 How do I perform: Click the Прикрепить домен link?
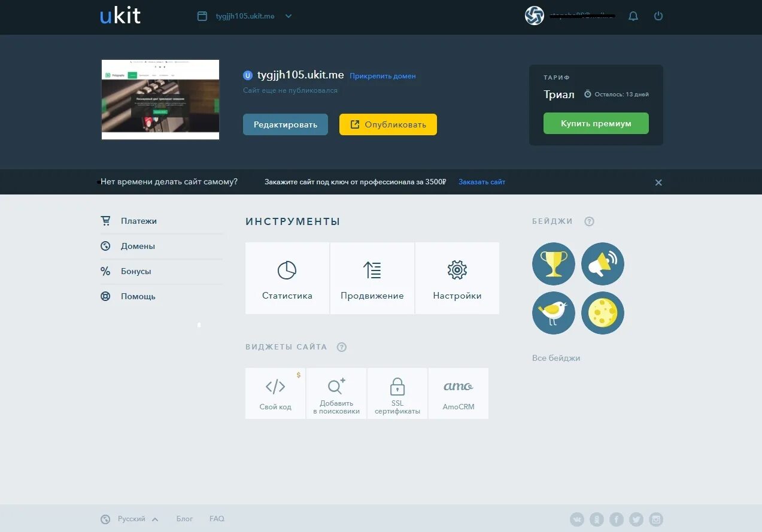pyautogui.click(x=382, y=76)
